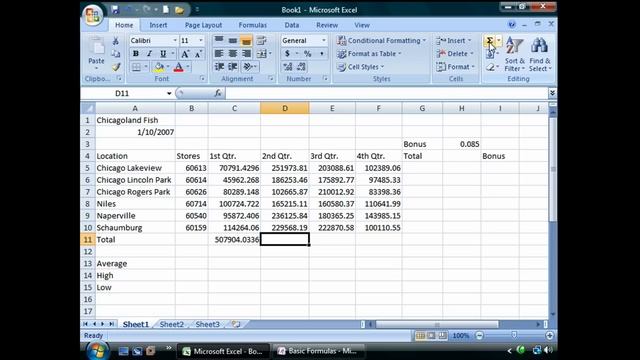This screenshot has width=640, height=360.
Task: Click the Clear eraser icon
Action: pyautogui.click(x=490, y=67)
